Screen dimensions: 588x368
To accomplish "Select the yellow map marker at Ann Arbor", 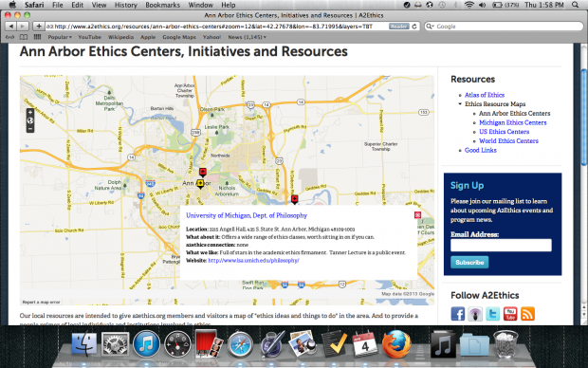I will coord(200,183).
